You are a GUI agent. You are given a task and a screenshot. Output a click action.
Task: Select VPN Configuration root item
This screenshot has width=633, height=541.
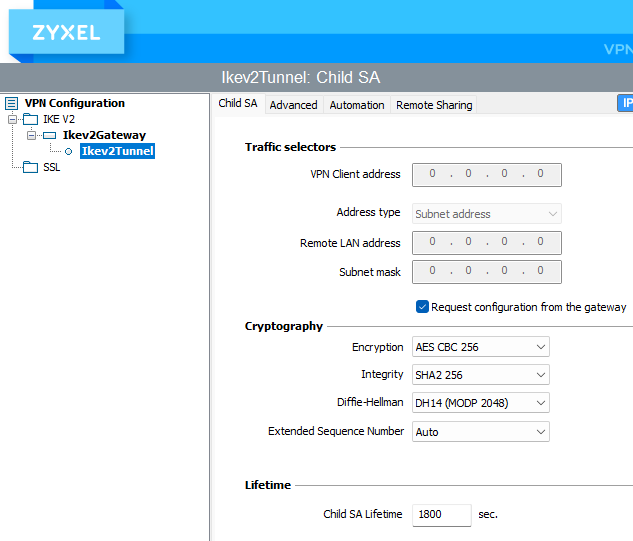[x=75, y=103]
